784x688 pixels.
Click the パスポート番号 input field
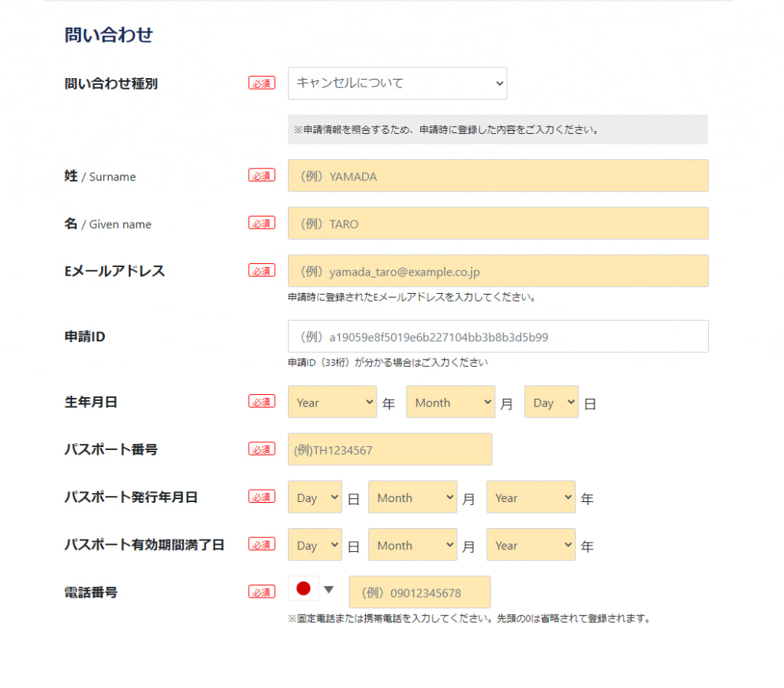coord(390,449)
